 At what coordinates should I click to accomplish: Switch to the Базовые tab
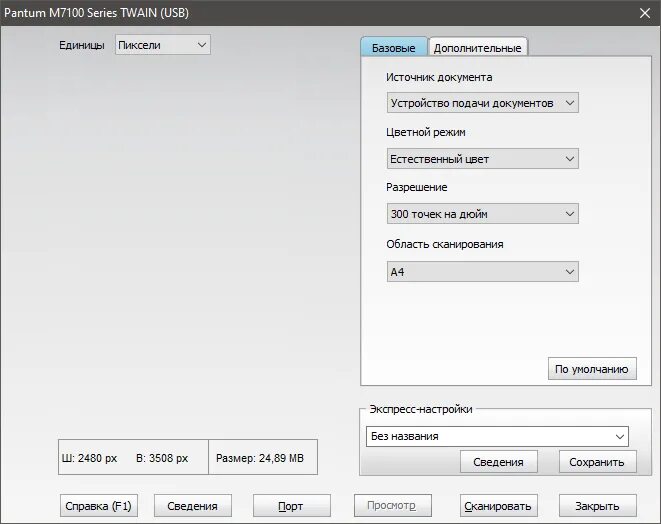coord(394,48)
